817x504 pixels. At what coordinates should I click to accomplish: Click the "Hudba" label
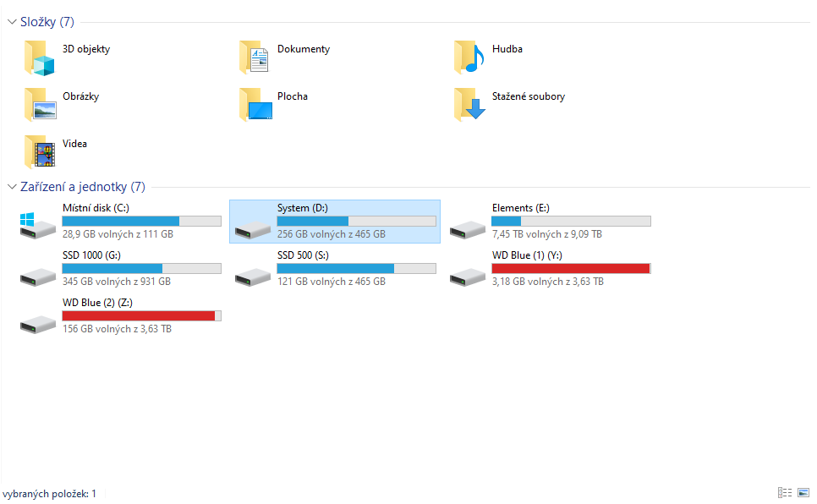(507, 49)
